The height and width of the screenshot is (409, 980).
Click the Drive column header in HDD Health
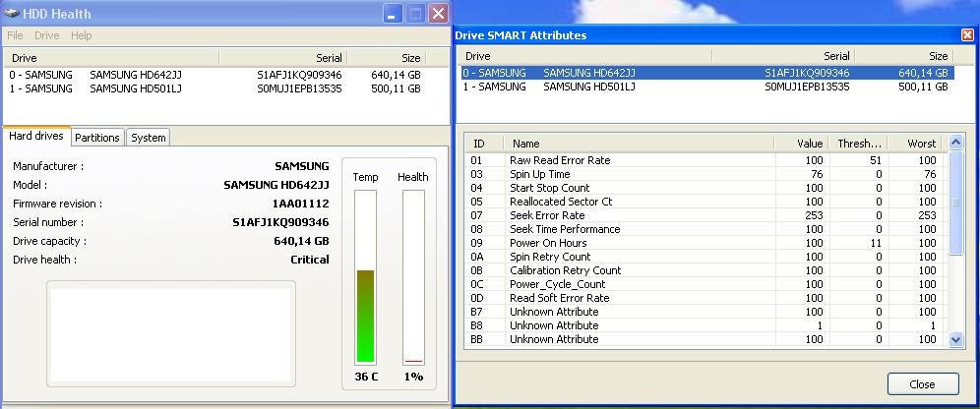pyautogui.click(x=111, y=58)
